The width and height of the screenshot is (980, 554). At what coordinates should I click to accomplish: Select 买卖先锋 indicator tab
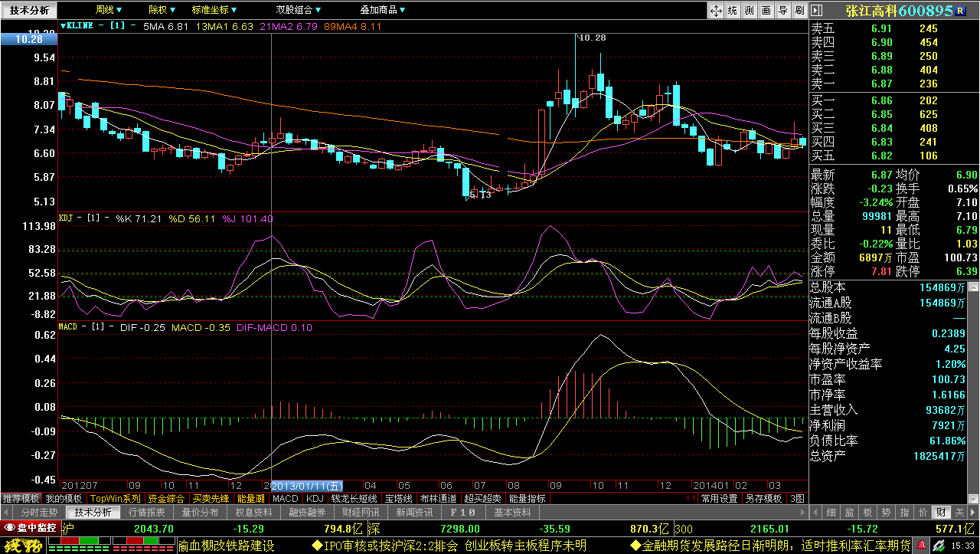click(x=211, y=498)
